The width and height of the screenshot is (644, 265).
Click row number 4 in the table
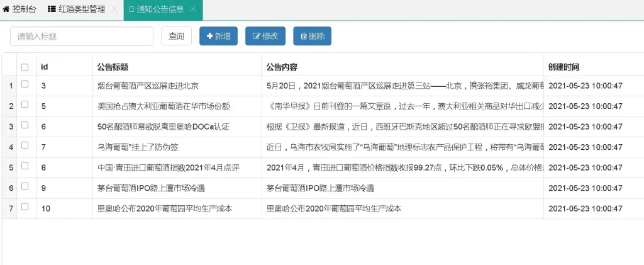tap(11, 147)
